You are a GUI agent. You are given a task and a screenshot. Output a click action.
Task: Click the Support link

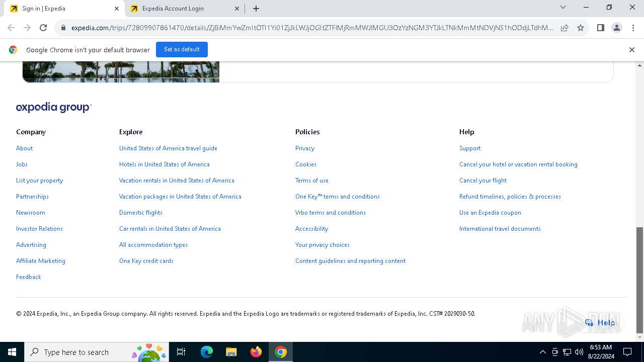point(470,148)
